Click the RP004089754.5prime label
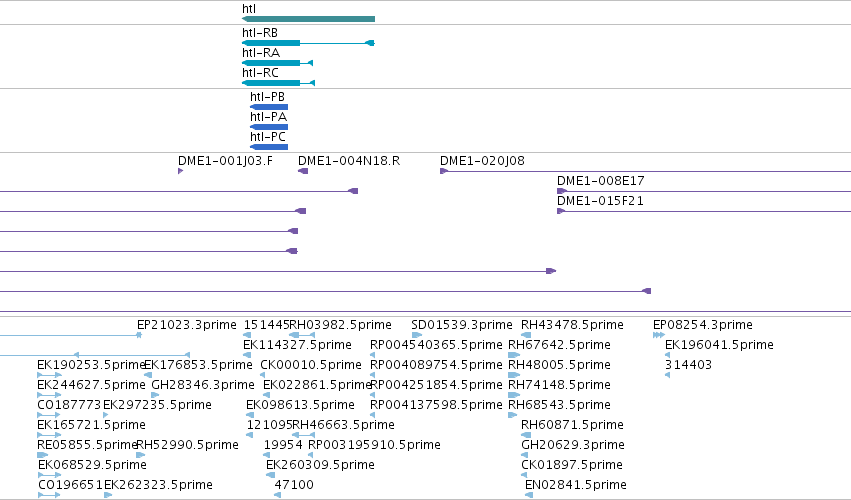Image resolution: width=851 pixels, height=500 pixels. click(436, 365)
